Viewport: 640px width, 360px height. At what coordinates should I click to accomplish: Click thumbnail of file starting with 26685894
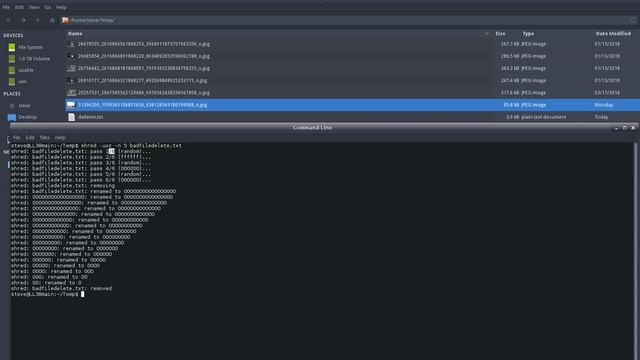[x=71, y=56]
